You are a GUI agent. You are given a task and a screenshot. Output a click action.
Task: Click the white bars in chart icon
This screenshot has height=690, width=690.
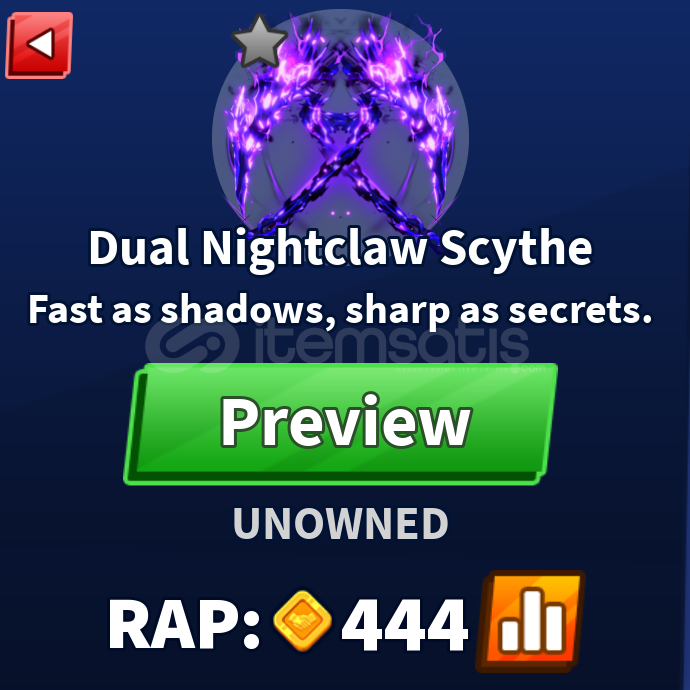pos(532,620)
